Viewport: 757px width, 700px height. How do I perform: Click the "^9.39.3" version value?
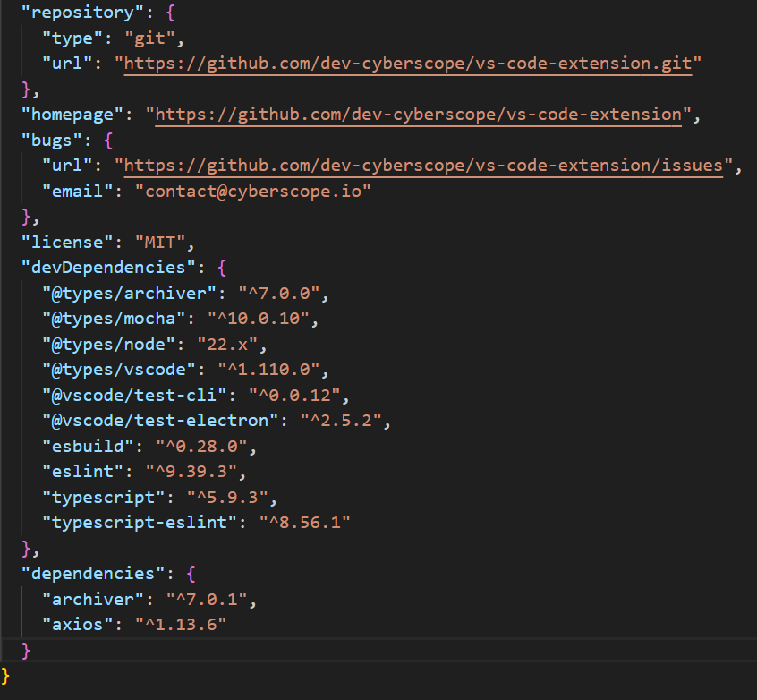191,472
